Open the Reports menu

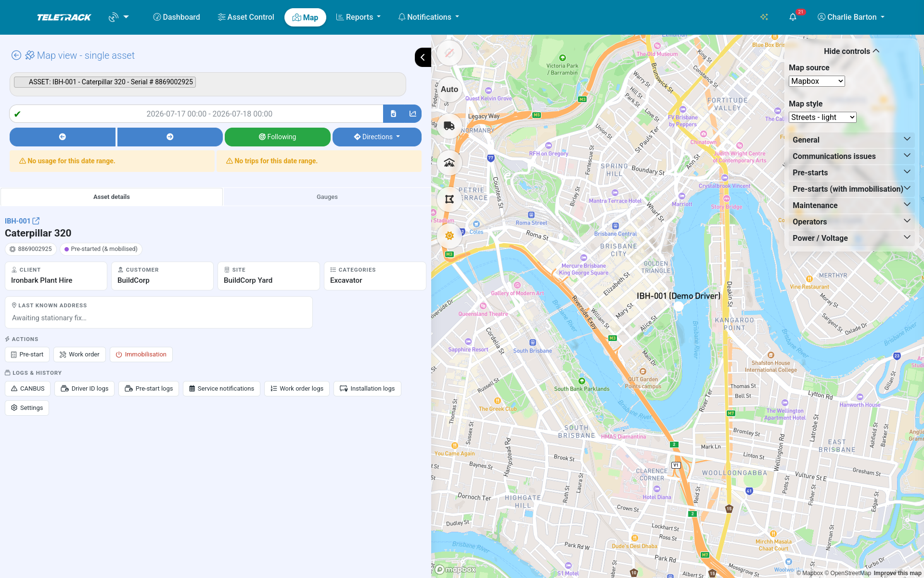[x=359, y=17]
